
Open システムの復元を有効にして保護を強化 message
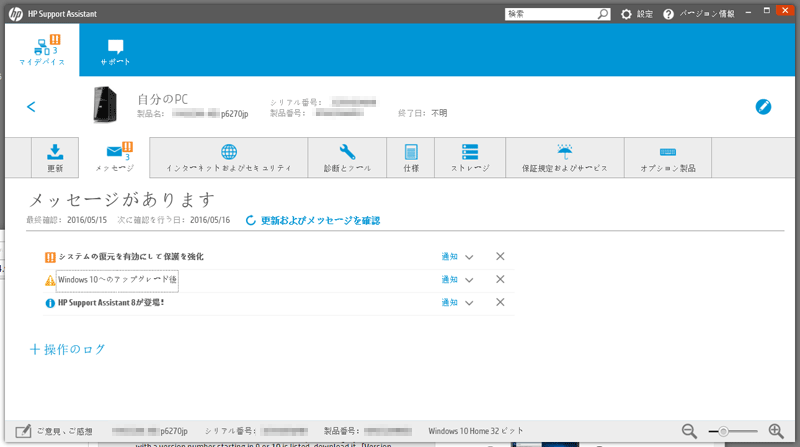tap(131, 257)
